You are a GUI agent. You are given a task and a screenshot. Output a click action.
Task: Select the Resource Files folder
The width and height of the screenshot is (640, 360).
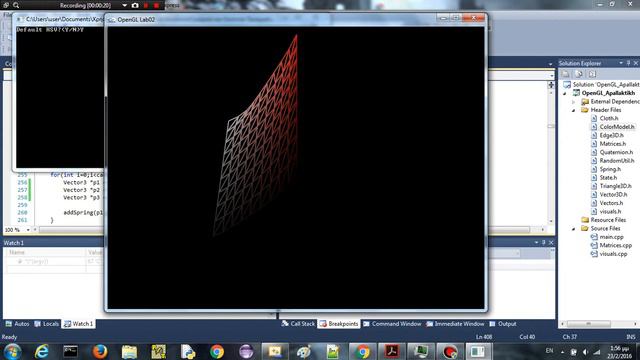tap(608, 220)
